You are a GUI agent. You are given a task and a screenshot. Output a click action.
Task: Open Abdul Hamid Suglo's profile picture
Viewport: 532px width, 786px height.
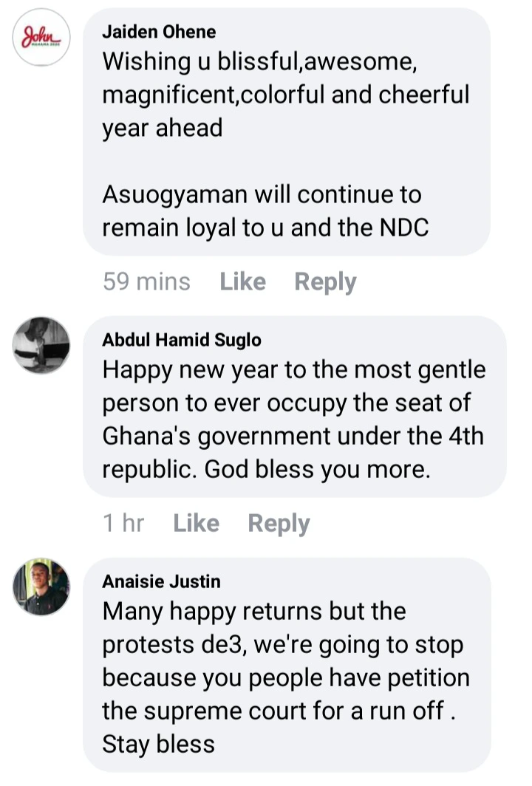(41, 345)
